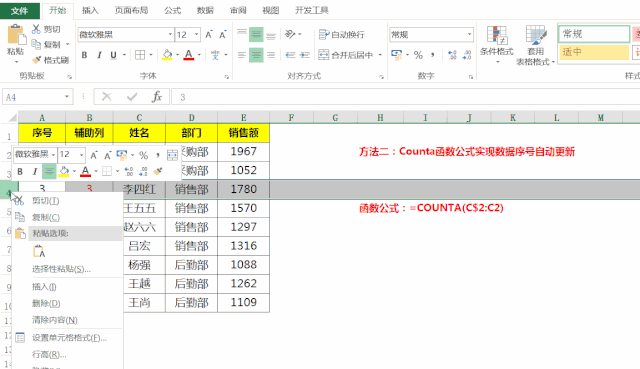Click the formula bar showing 3
This screenshot has width=640, height=369.
click(x=406, y=97)
